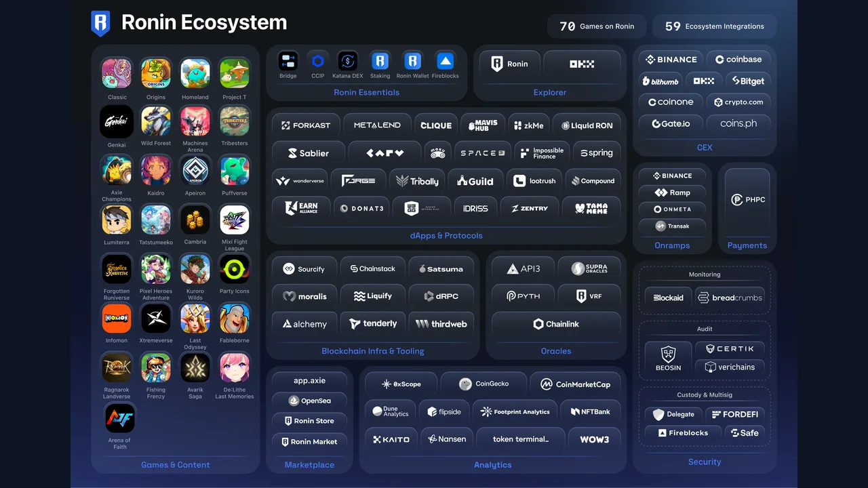Open the Bridge icon in Ronin Essentials
Viewport: 868px width, 488px height.
pos(288,61)
